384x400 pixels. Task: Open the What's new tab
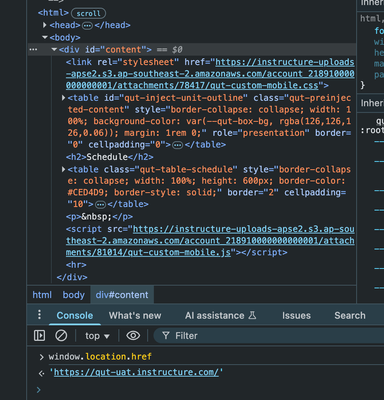(x=135, y=315)
